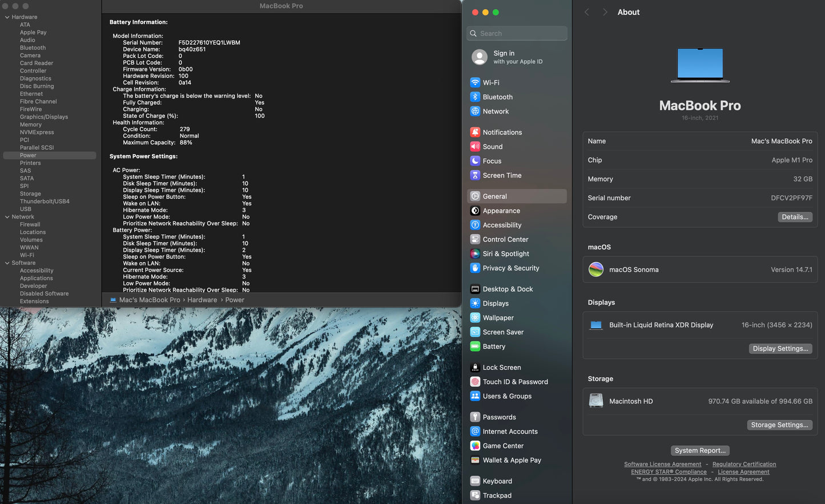Open Users & Groups icon
This screenshot has width=825, height=504.
(475, 396)
